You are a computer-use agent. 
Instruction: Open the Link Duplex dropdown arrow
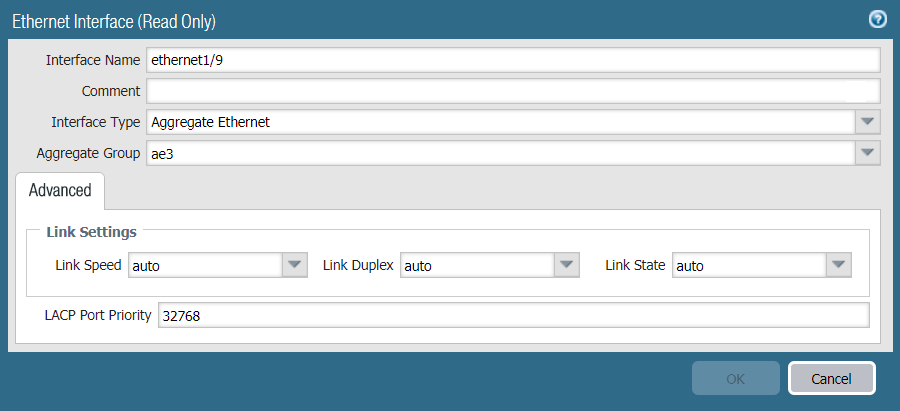click(567, 266)
